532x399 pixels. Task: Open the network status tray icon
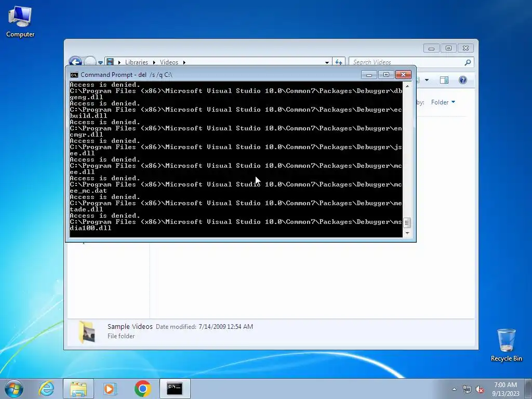467,389
